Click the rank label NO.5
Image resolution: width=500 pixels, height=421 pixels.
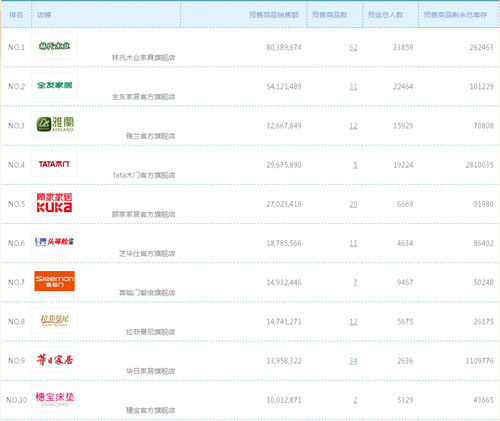click(16, 204)
